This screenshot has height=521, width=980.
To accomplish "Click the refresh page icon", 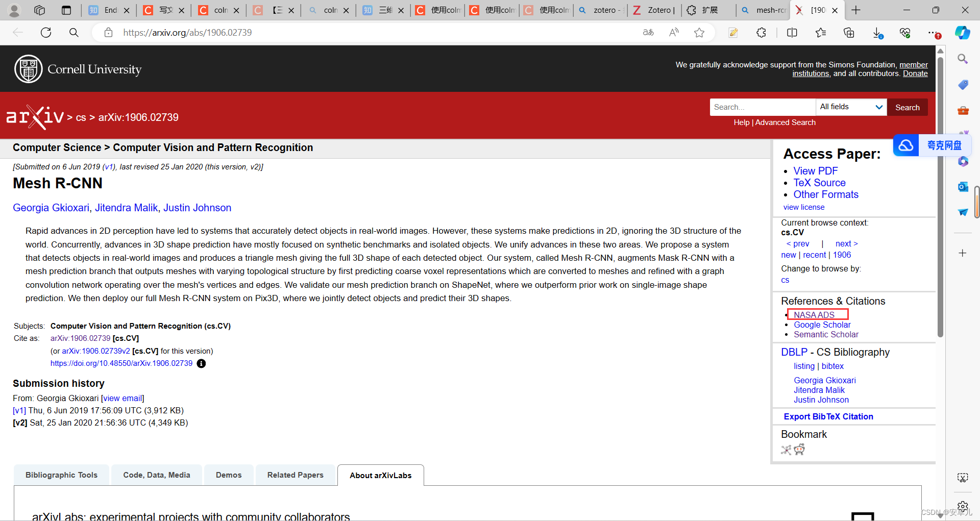I will 45,32.
